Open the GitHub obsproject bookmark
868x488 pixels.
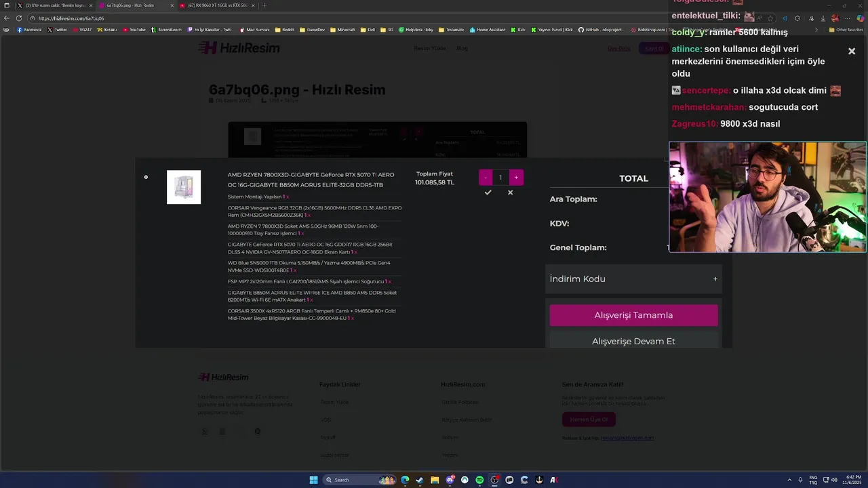coord(603,30)
